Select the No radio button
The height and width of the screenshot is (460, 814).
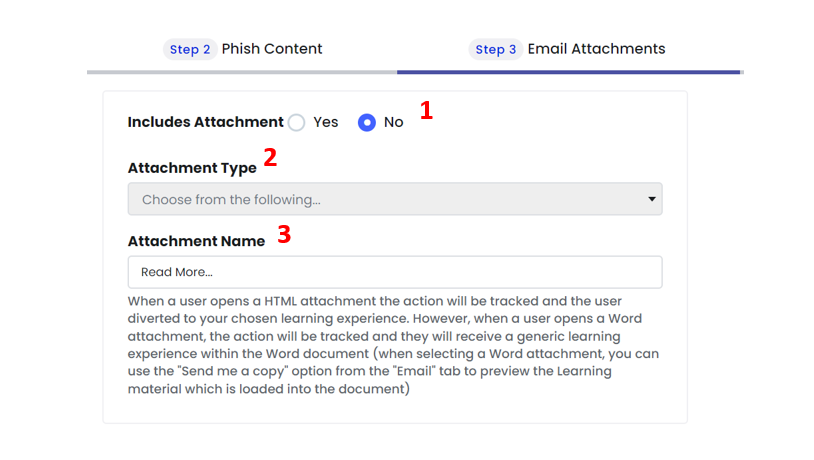point(367,123)
